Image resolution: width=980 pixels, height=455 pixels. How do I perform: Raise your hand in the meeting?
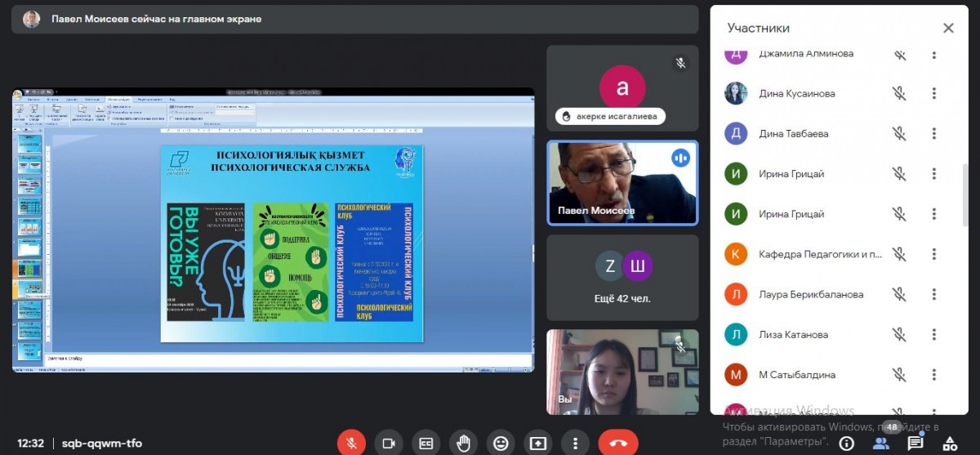[x=463, y=443]
